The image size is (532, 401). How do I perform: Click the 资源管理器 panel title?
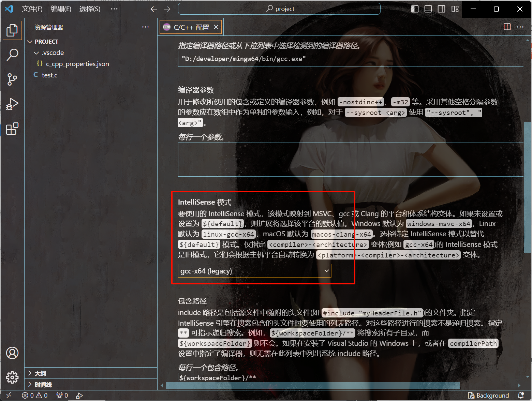pyautogui.click(x=49, y=27)
